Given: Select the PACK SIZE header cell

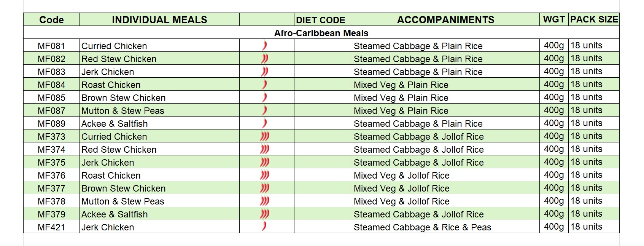Looking at the screenshot, I should [594, 19].
